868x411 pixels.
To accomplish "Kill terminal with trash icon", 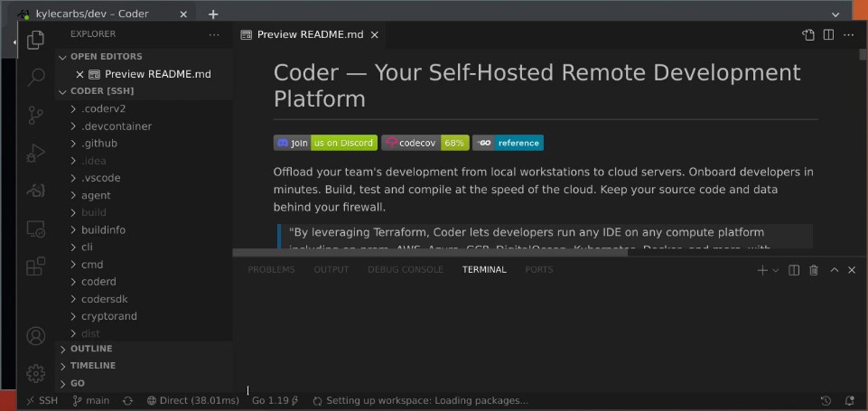I will [x=814, y=270].
